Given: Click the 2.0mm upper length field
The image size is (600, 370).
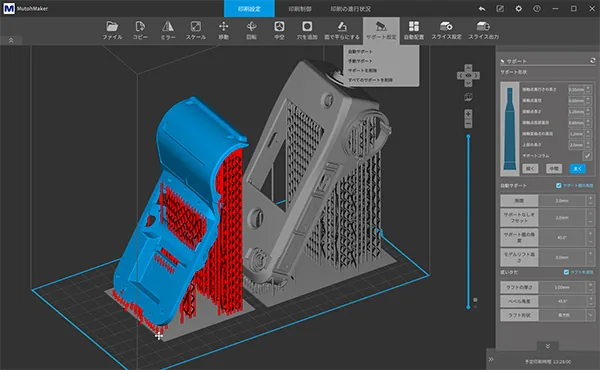Looking at the screenshot, I should [x=576, y=145].
